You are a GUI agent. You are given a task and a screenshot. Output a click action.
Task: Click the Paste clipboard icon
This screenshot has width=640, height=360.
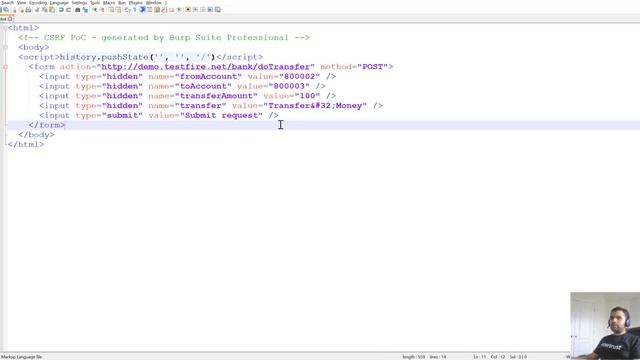(52, 9)
